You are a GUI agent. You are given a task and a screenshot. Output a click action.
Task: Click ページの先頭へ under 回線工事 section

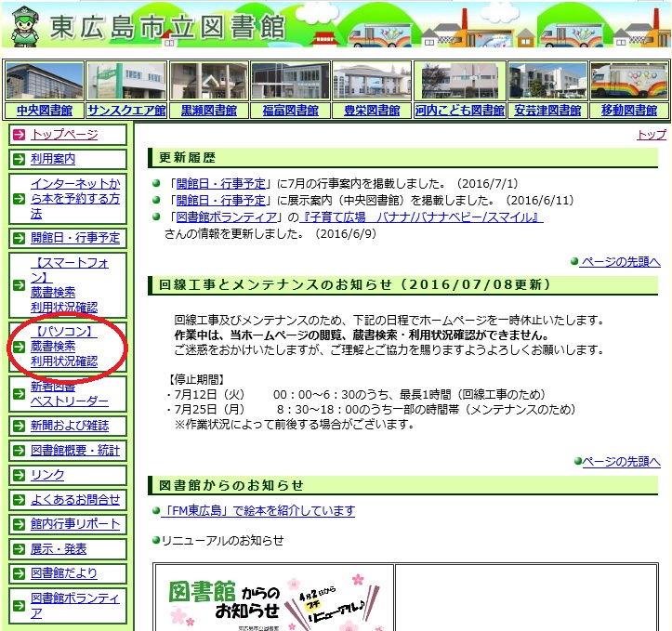[x=621, y=461]
